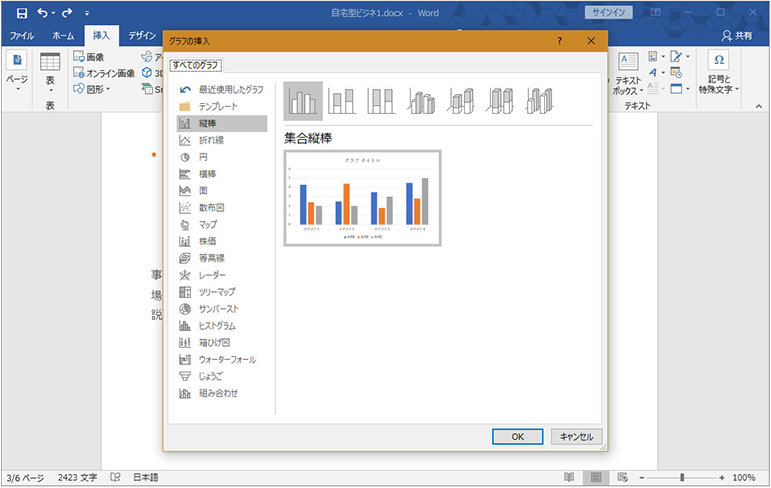The image size is (771, 488).
Task: Open 最近使用したグラフ category
Action: coord(222,90)
